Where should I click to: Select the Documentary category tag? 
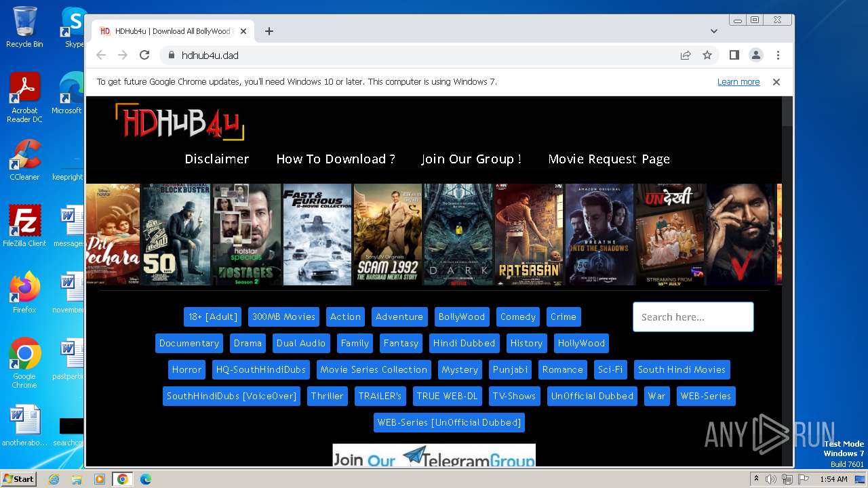189,343
